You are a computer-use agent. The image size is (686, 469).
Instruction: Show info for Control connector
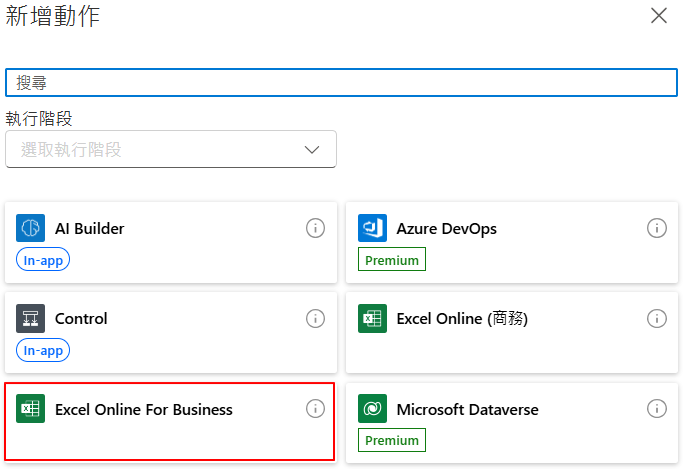coord(315,318)
